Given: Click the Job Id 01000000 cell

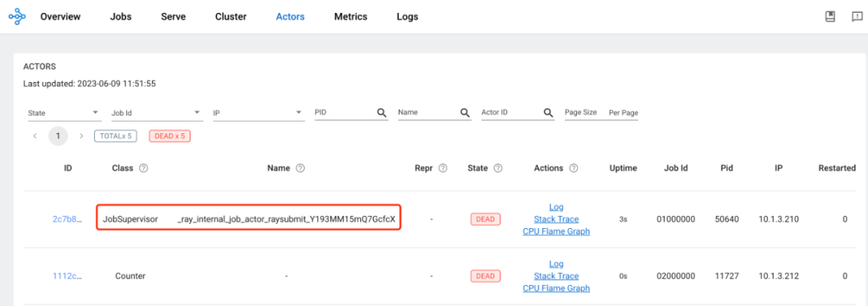Looking at the screenshot, I should point(676,219).
